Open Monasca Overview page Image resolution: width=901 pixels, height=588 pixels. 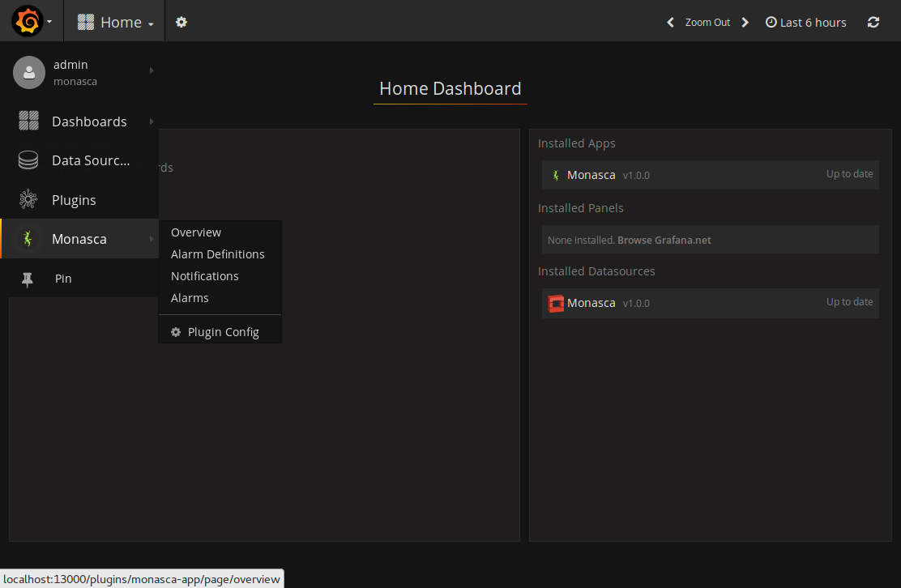point(196,232)
